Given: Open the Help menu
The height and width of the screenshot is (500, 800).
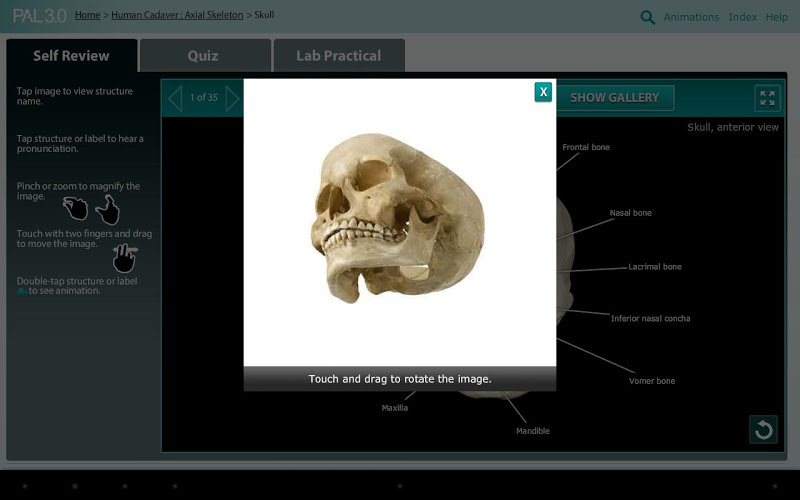Looking at the screenshot, I should (x=777, y=17).
